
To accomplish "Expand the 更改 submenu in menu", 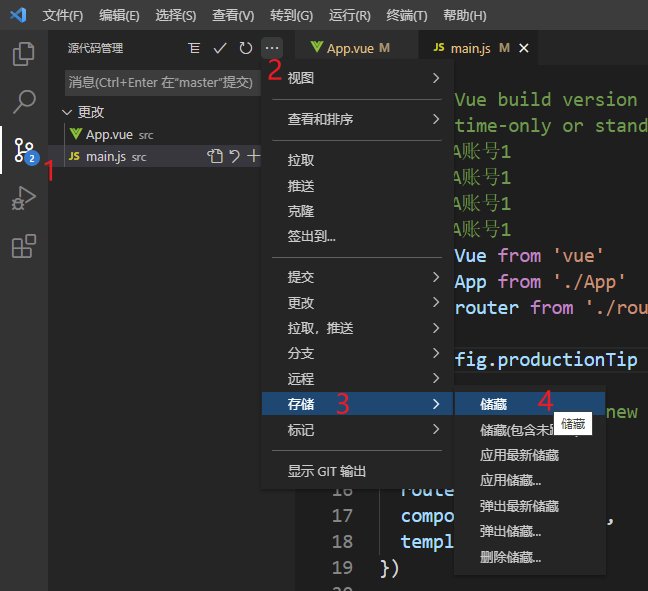I will 357,303.
